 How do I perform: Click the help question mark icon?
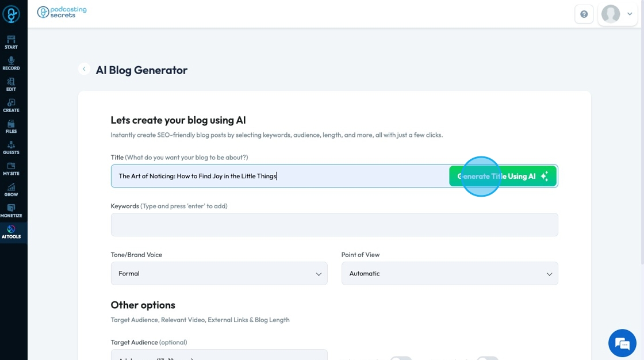pos(584,14)
